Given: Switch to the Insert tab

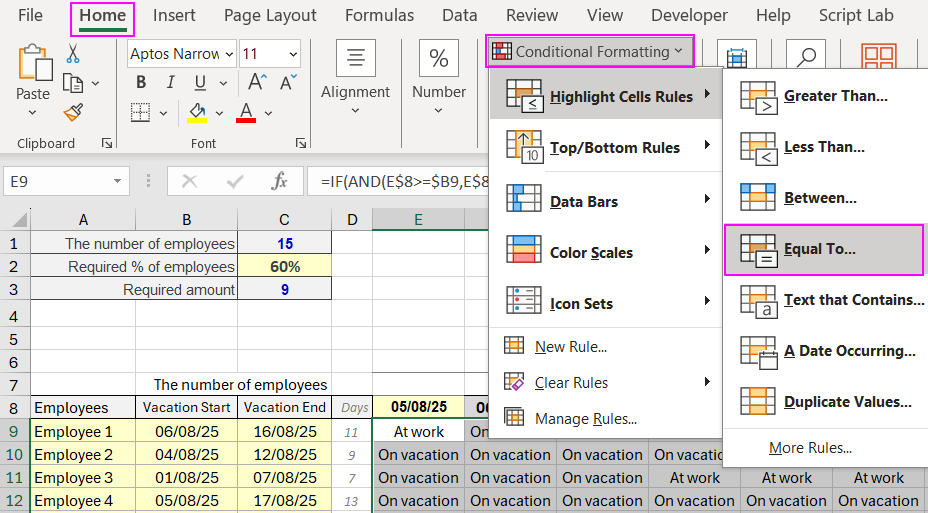Looking at the screenshot, I should (x=172, y=15).
